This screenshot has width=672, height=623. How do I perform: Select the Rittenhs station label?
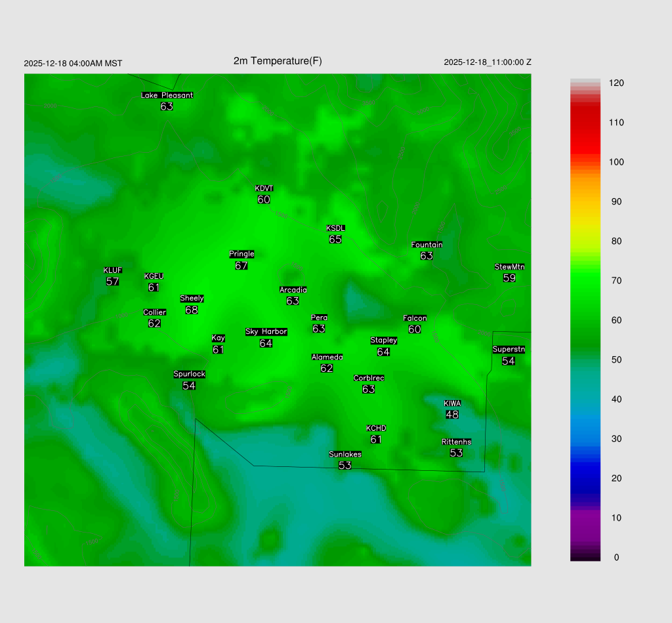pyautogui.click(x=456, y=442)
